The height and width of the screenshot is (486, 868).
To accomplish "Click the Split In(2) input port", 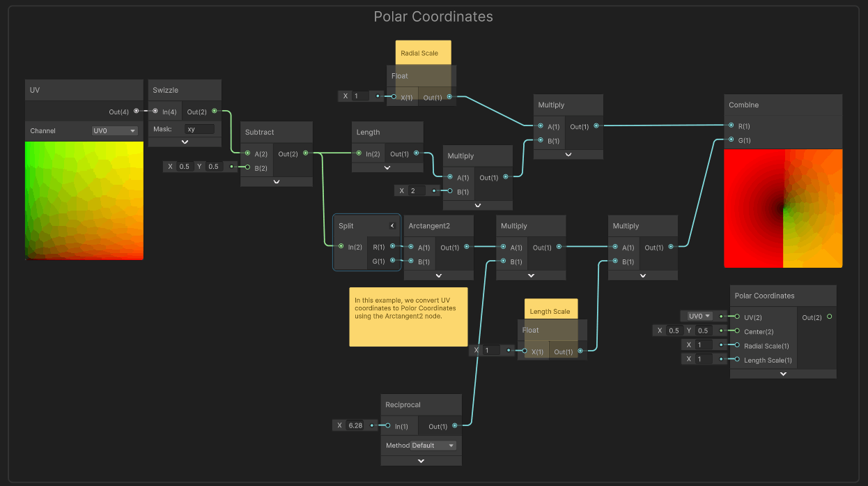I will [341, 247].
